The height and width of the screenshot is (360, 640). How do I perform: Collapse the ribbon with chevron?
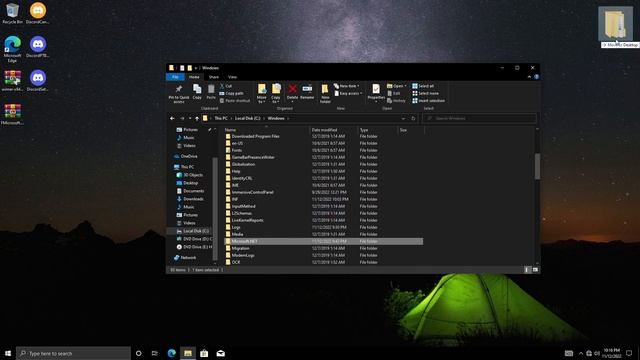click(529, 77)
